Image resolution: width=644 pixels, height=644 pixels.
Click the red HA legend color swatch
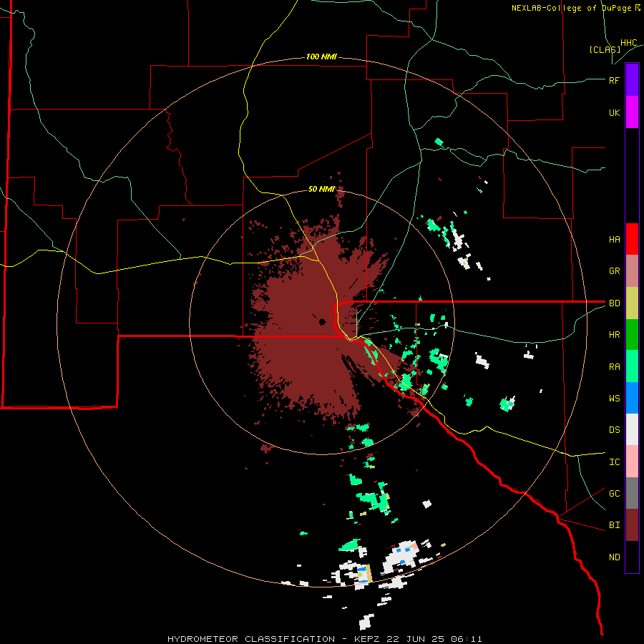tap(632, 239)
